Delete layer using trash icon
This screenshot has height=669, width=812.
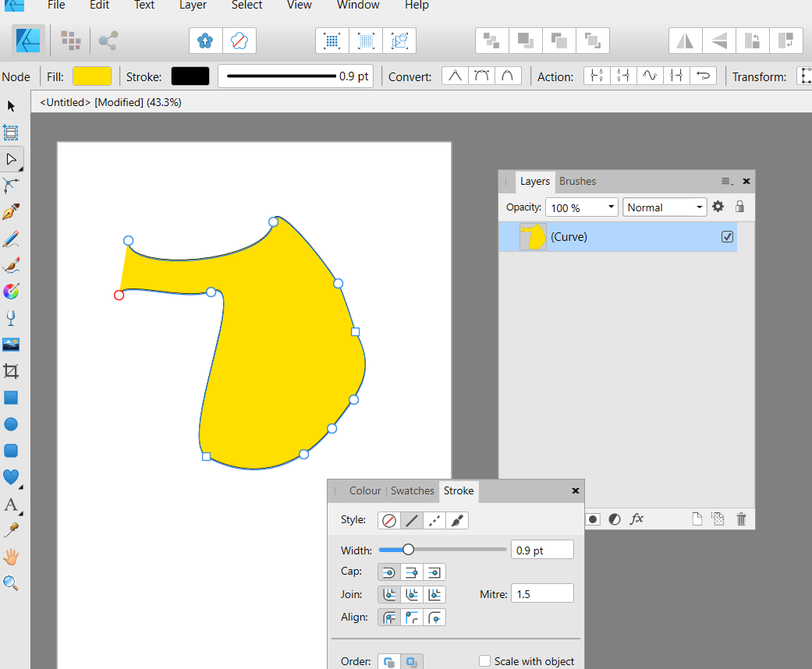coord(741,519)
